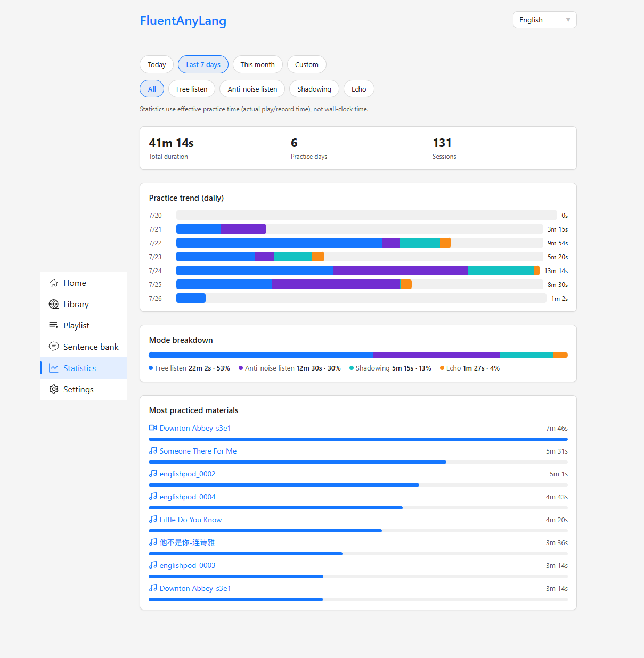The width and height of the screenshot is (644, 658).
Task: Click the music note icon beside 他不是你-连诗雅
Action: tap(153, 542)
